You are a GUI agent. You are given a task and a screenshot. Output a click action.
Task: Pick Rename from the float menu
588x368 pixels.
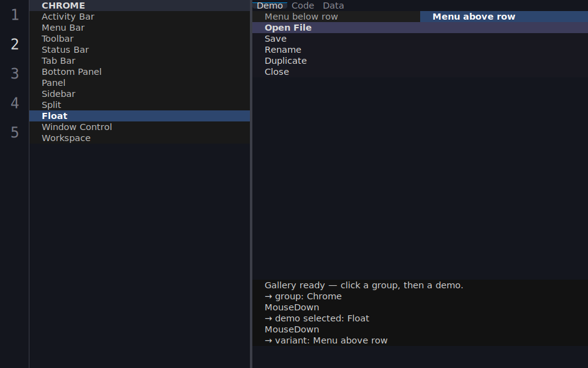point(420,50)
